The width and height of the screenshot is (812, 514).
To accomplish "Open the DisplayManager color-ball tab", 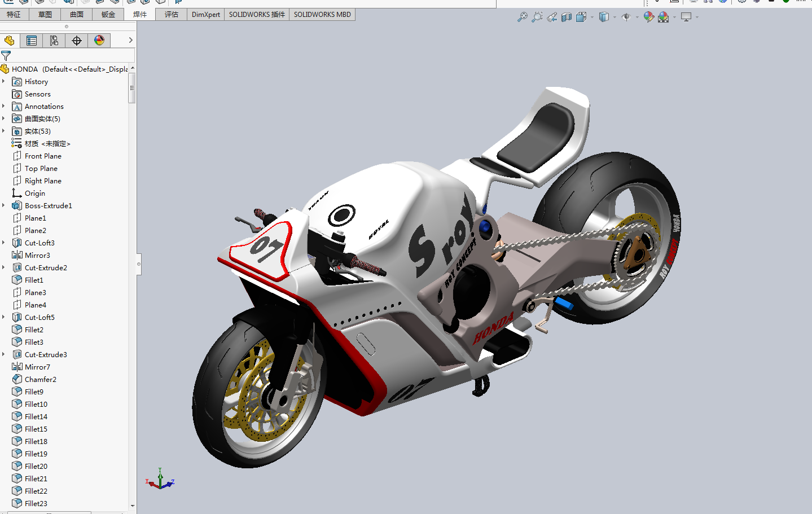I will point(99,40).
